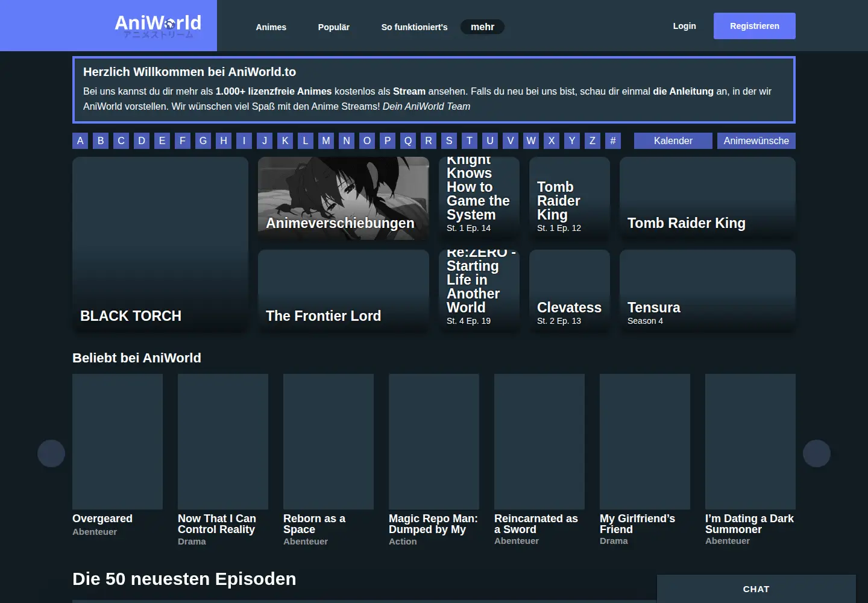
Task: Expand the CHAT panel
Action: point(756,589)
